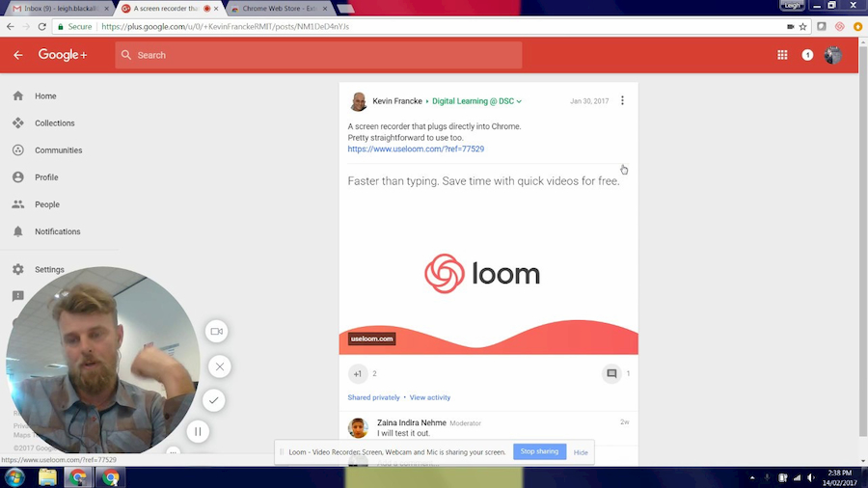
Task: Finish Loom recording with the checkmark button
Action: point(214,400)
